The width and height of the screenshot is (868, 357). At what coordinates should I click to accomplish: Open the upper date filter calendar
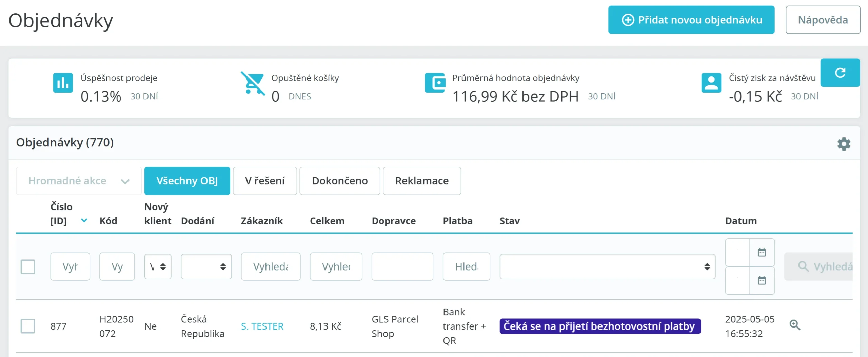point(762,252)
